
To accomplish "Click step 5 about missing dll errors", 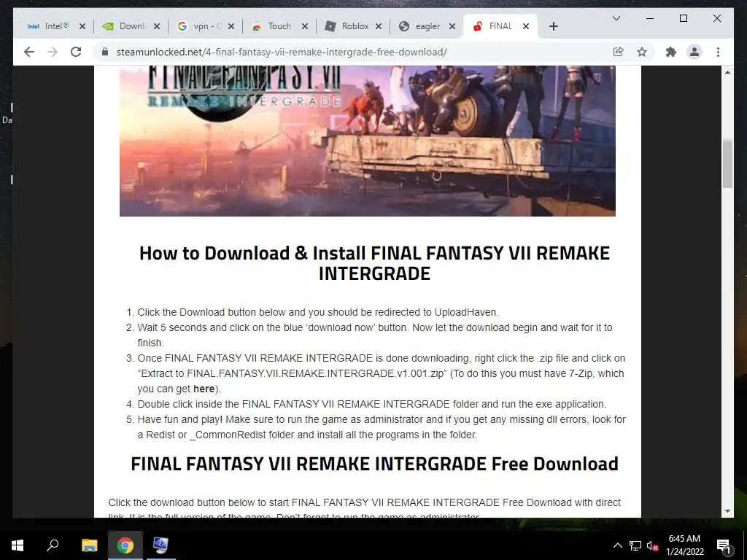I will coord(382,427).
